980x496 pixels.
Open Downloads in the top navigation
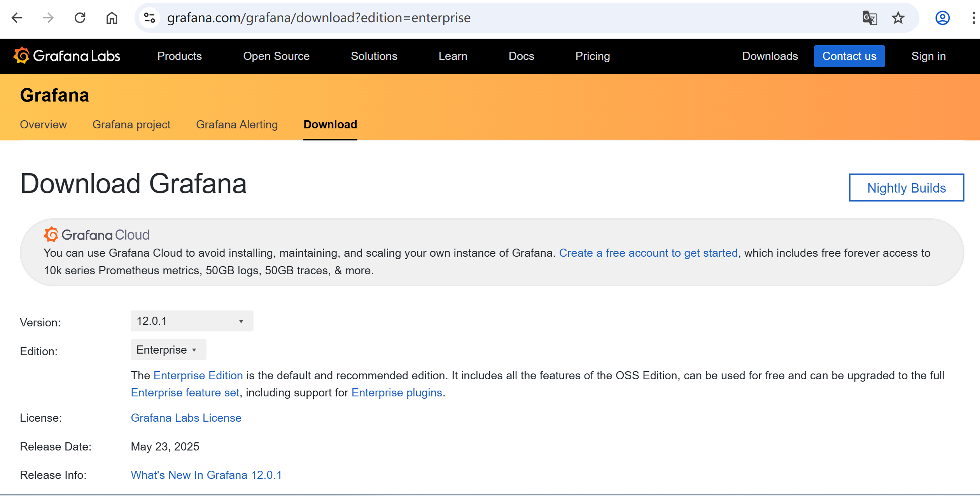point(770,56)
